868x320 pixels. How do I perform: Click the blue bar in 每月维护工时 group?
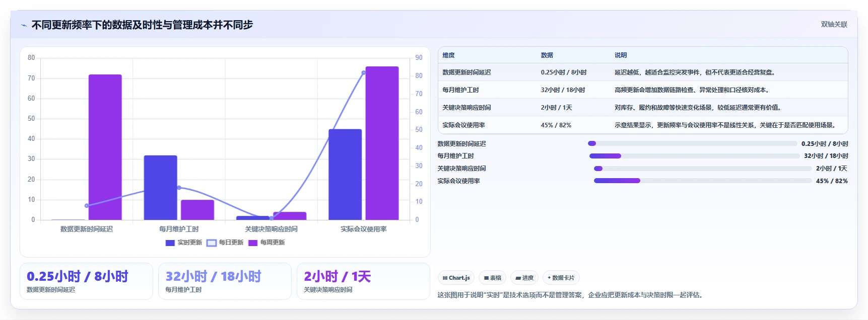(161, 188)
